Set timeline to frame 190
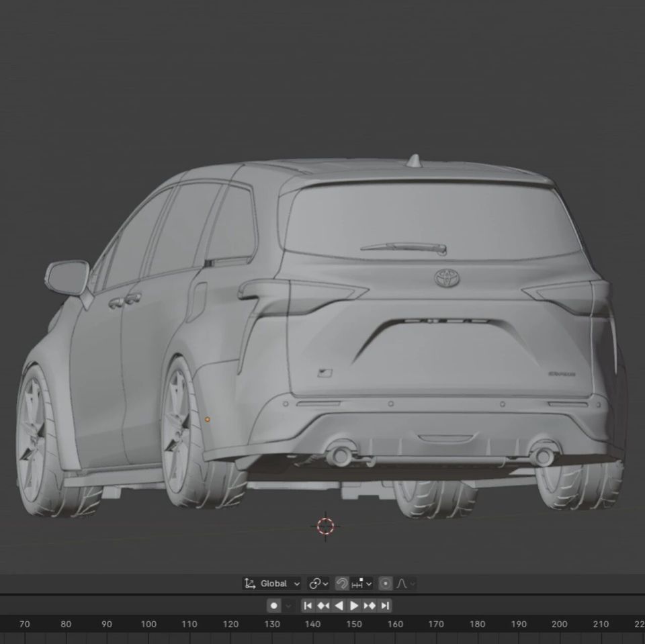The width and height of the screenshot is (645, 644). [x=519, y=625]
